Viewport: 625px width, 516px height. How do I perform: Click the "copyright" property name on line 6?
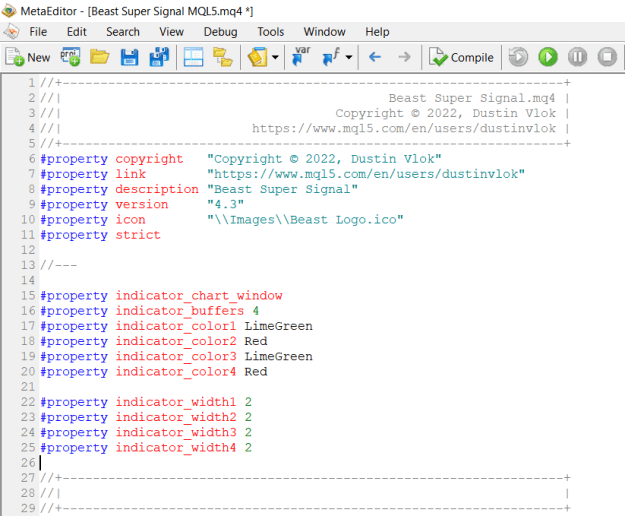pyautogui.click(x=149, y=159)
